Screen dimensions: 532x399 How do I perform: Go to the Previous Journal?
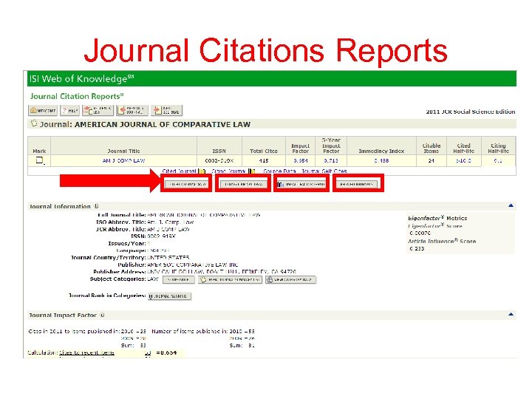pyautogui.click(x=132, y=110)
